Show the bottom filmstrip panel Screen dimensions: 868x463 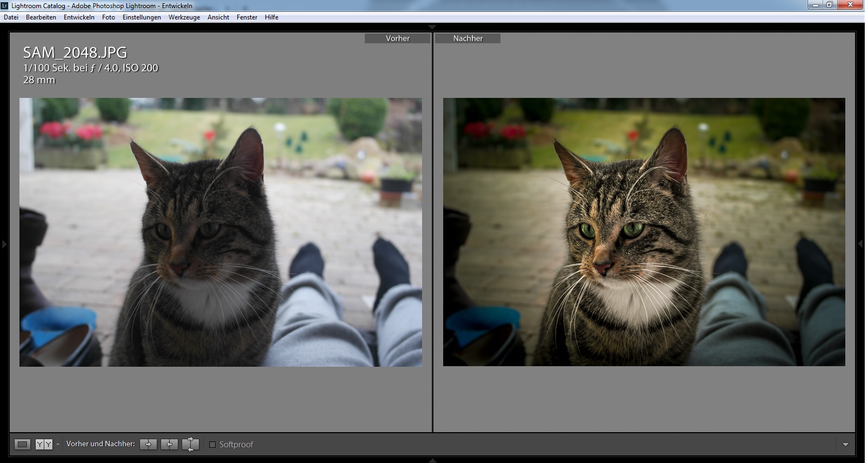pyautogui.click(x=432, y=460)
